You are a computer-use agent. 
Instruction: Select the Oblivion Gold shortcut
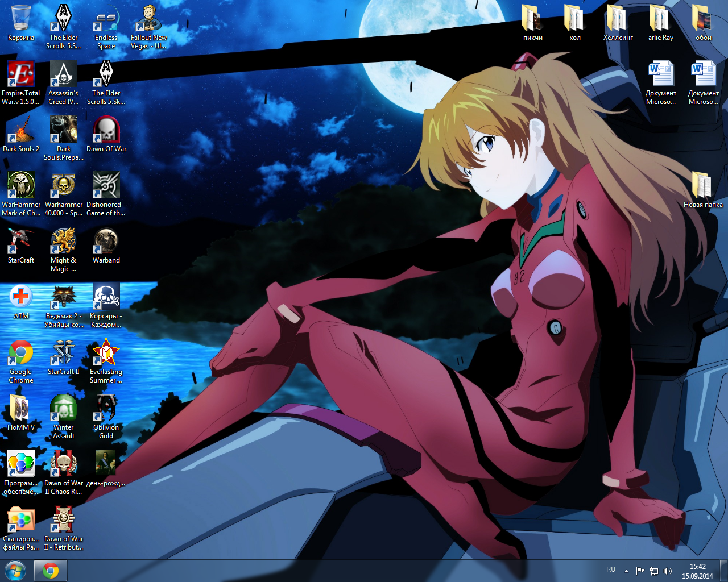pos(106,417)
